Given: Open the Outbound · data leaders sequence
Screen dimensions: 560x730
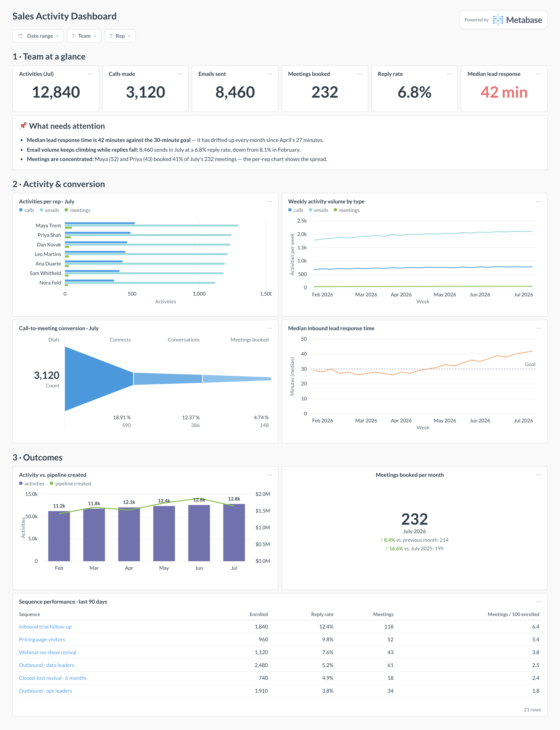Looking at the screenshot, I should click(47, 665).
